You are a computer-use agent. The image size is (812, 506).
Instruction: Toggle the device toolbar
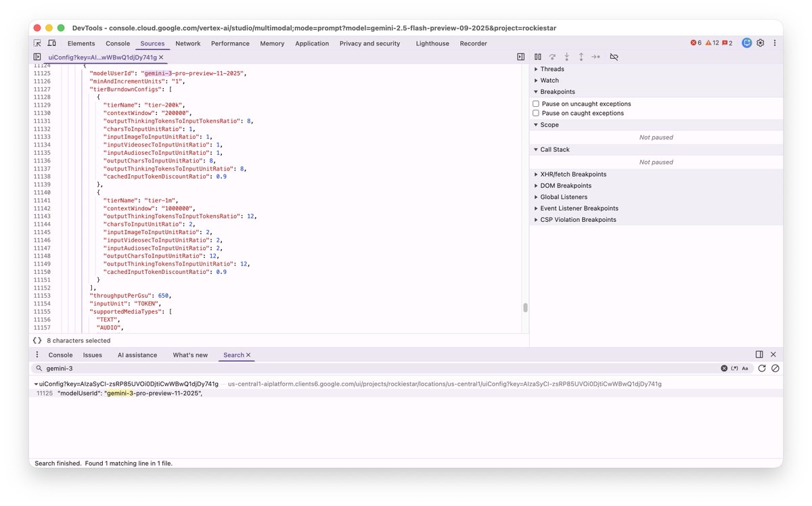tap(53, 43)
